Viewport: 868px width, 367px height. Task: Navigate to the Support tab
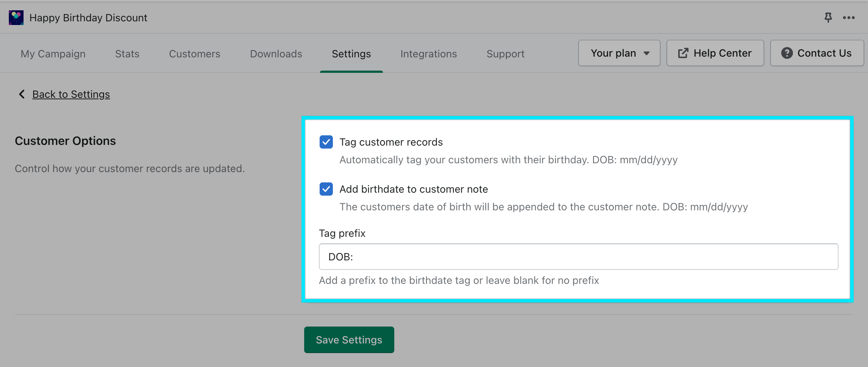(505, 54)
